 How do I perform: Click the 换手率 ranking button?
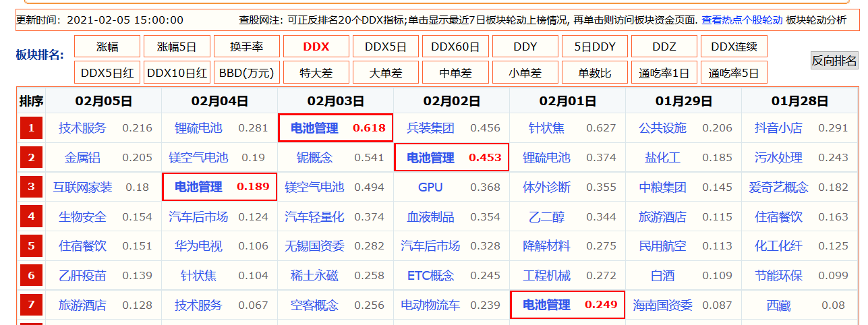[x=246, y=47]
